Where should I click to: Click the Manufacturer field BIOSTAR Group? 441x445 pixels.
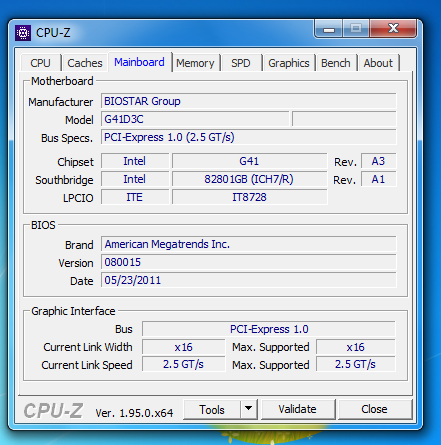(x=249, y=101)
